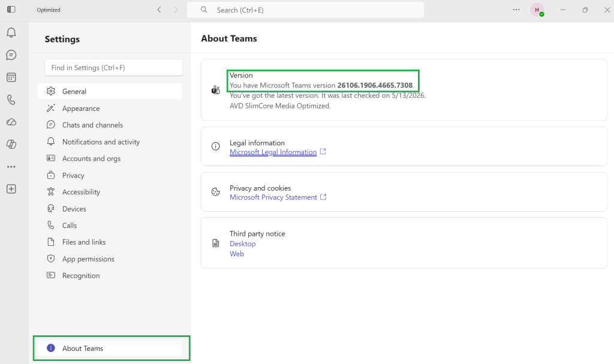614x364 pixels.
Task: Open the Calls phone icon in rail
Action: pos(11,100)
